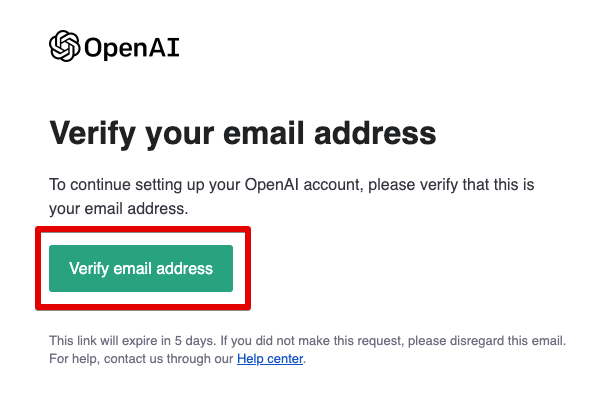Click the "your email address." paragraph line

tap(118, 209)
